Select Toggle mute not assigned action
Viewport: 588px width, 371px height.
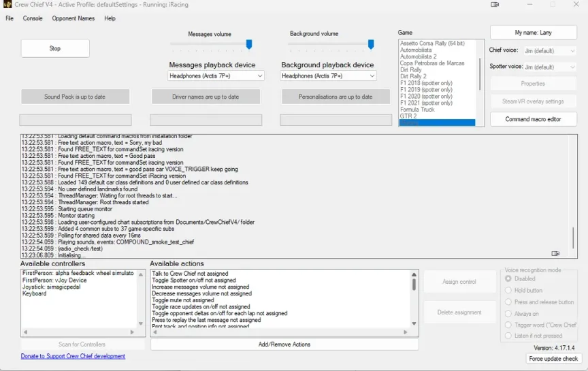[183, 300]
